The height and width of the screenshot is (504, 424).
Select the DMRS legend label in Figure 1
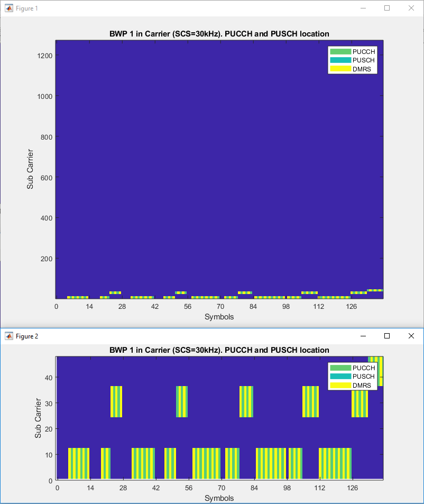[x=362, y=69]
